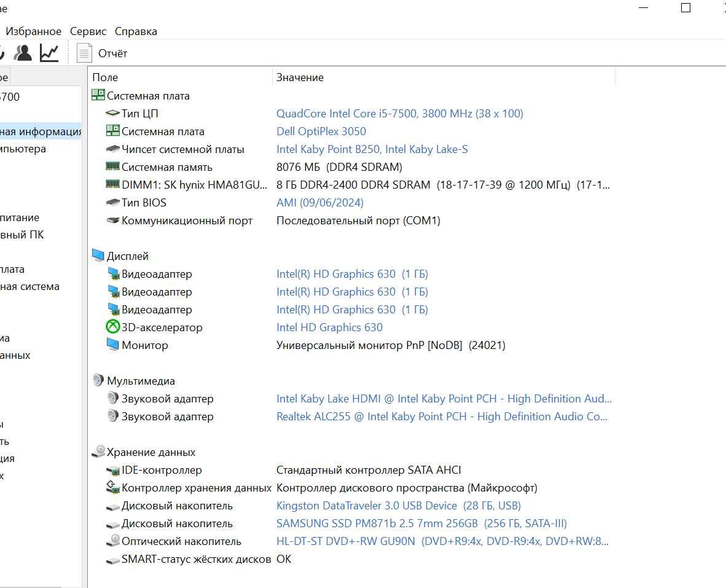The image size is (726, 588).
Task: Maximize the application window
Action: point(685,8)
